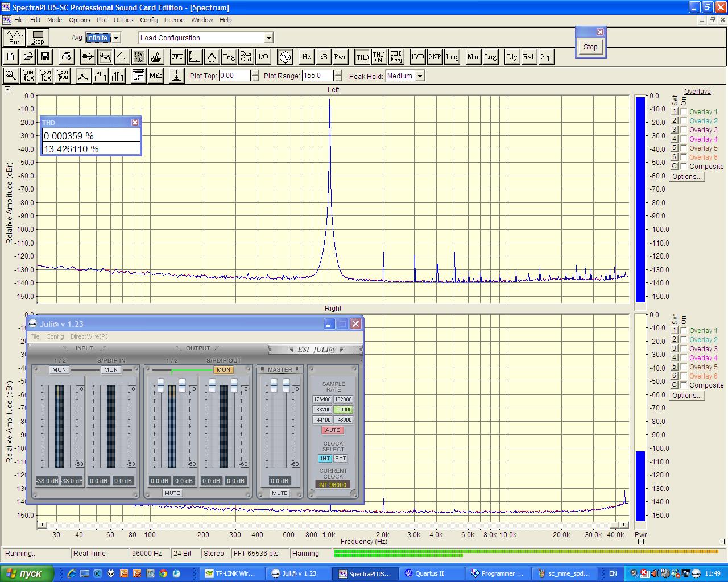Screen dimensions: 728x582
Task: Click the save file icon
Action: point(45,57)
